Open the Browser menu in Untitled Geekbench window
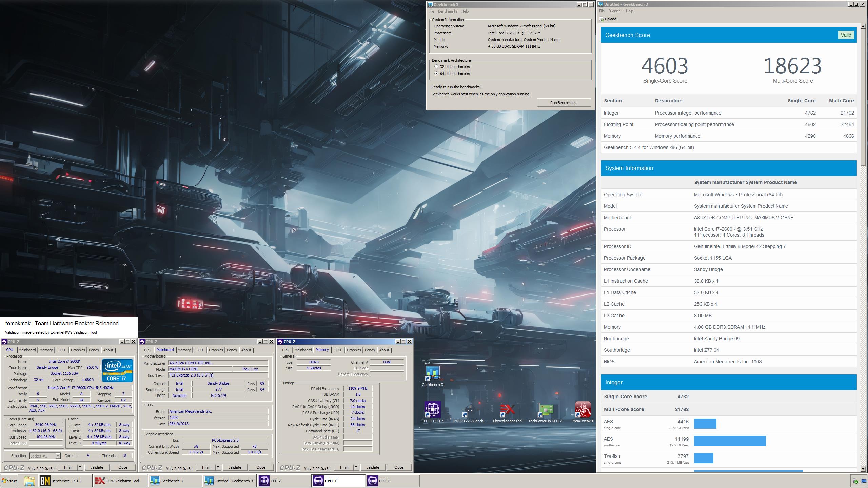This screenshot has height=488, width=868. pyautogui.click(x=615, y=11)
